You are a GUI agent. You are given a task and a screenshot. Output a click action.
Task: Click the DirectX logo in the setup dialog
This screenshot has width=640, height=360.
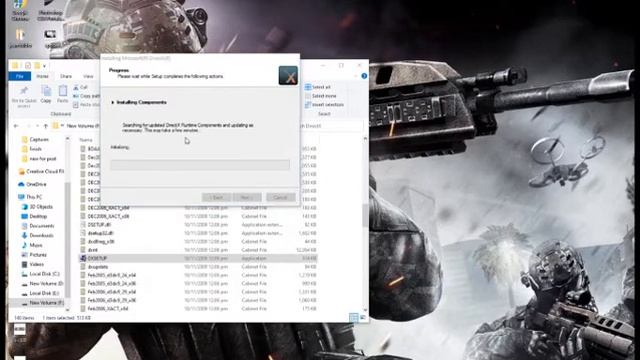pyautogui.click(x=288, y=76)
